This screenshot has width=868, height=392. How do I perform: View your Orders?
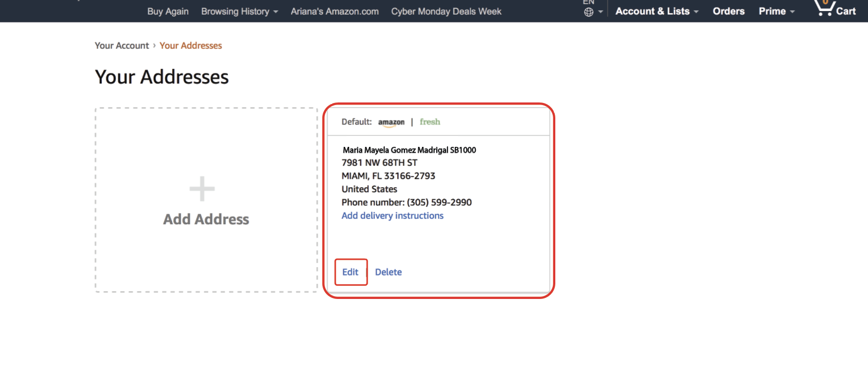click(728, 11)
